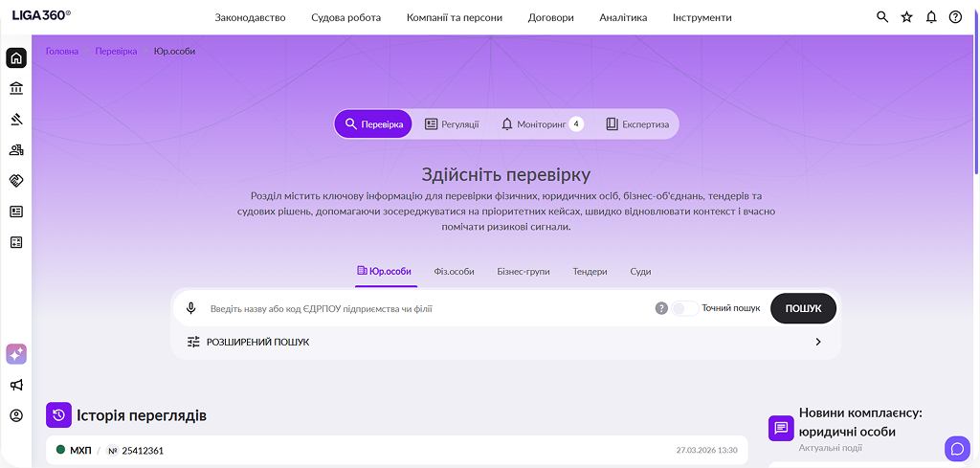Open the user profile icon in sidebar
Viewport: 980px width, 468px height.
[x=16, y=415]
